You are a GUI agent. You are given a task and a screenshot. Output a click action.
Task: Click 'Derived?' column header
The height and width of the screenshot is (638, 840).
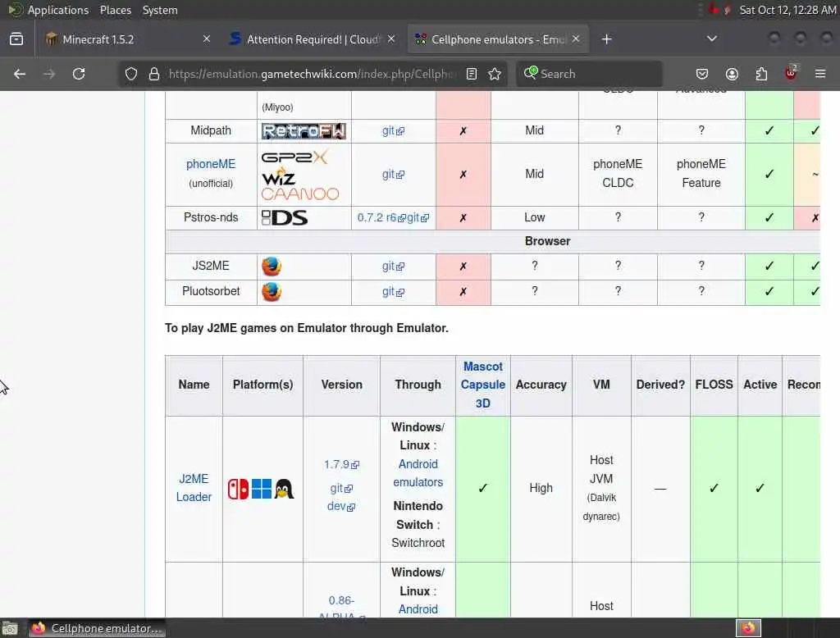tap(660, 385)
